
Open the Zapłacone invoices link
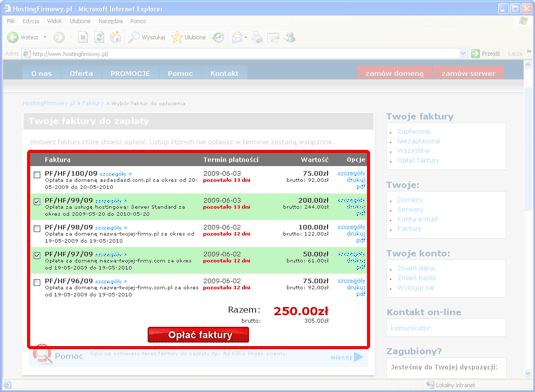coord(414,131)
